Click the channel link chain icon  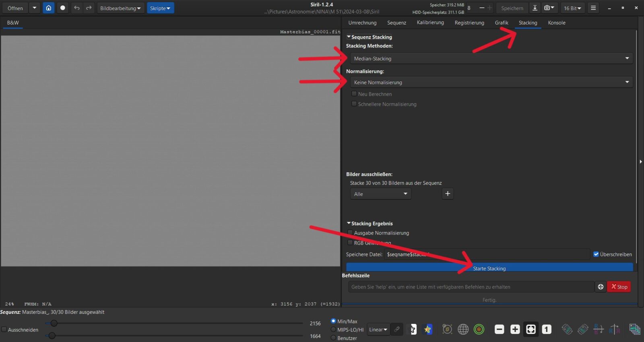(396, 330)
